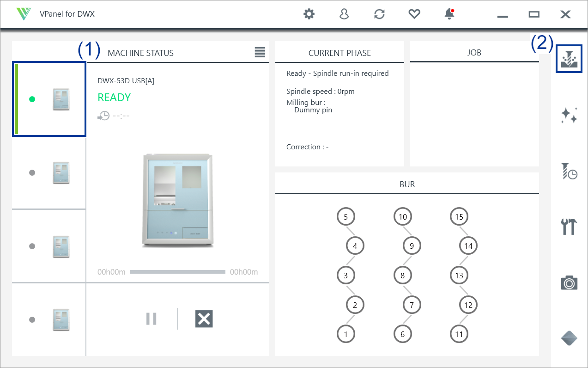Select bur slot 8
Screen dimensions: 588x368
(403, 276)
